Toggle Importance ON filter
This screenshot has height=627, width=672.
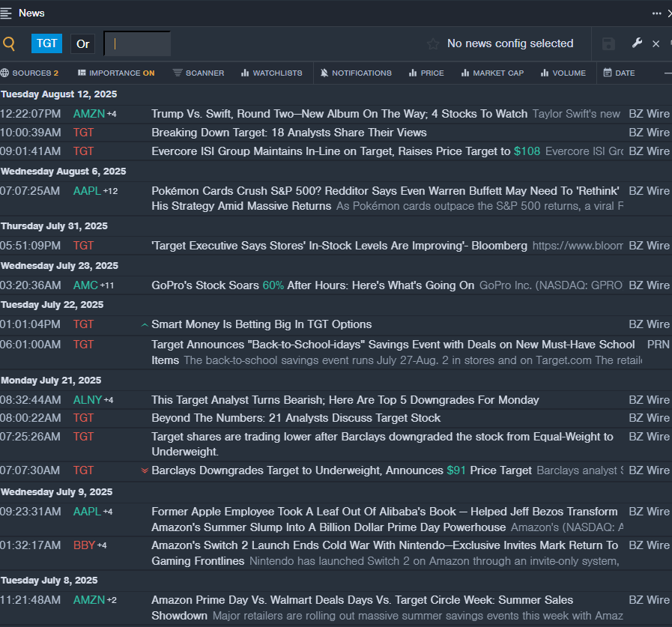pyautogui.click(x=116, y=73)
